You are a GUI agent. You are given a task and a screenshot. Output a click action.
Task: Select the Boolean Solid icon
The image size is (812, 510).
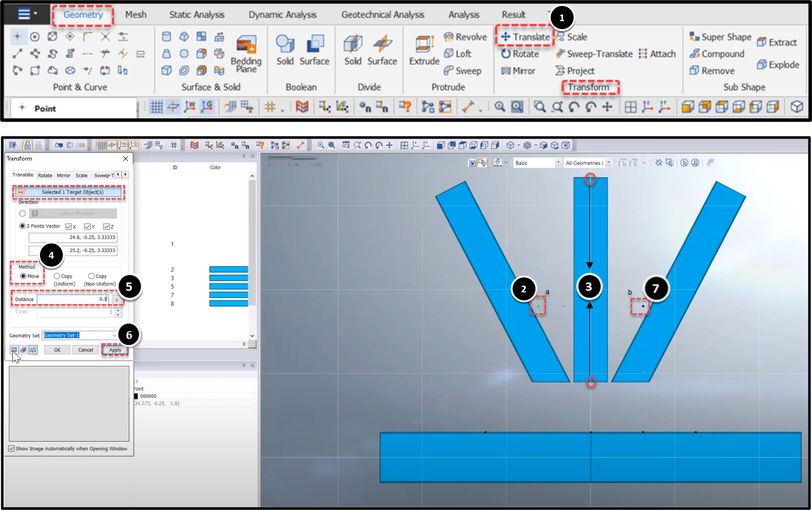click(285, 50)
